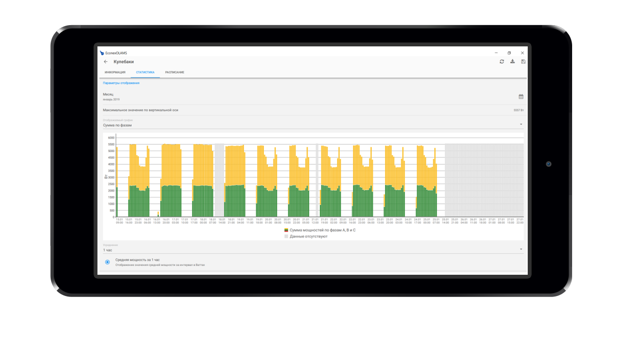Open the calendar month picker
Image resolution: width=644 pixels, height=339 pixels.
pos(521,97)
